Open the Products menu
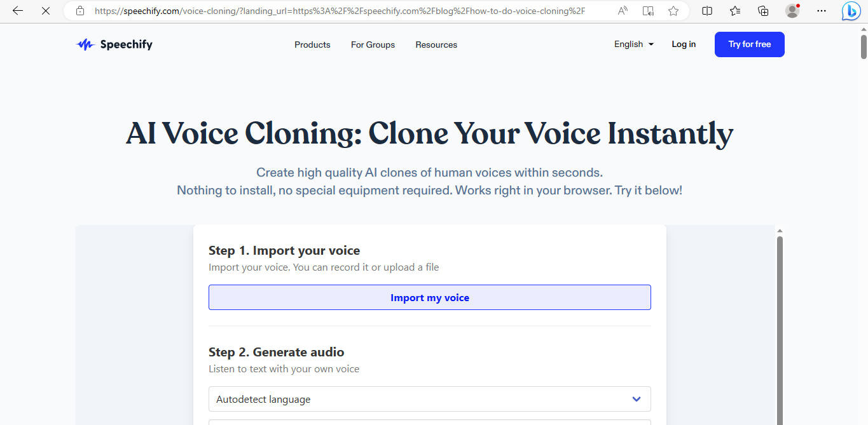The height and width of the screenshot is (425, 868). 312,44
